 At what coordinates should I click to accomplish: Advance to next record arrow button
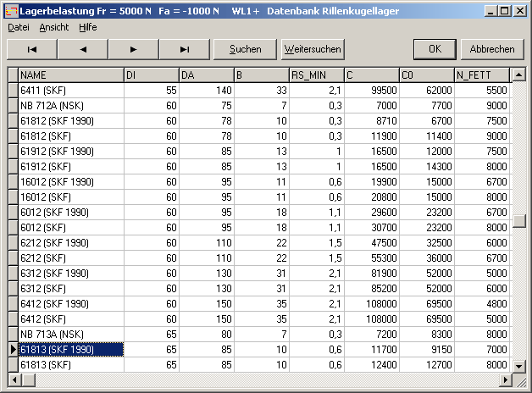click(x=133, y=49)
